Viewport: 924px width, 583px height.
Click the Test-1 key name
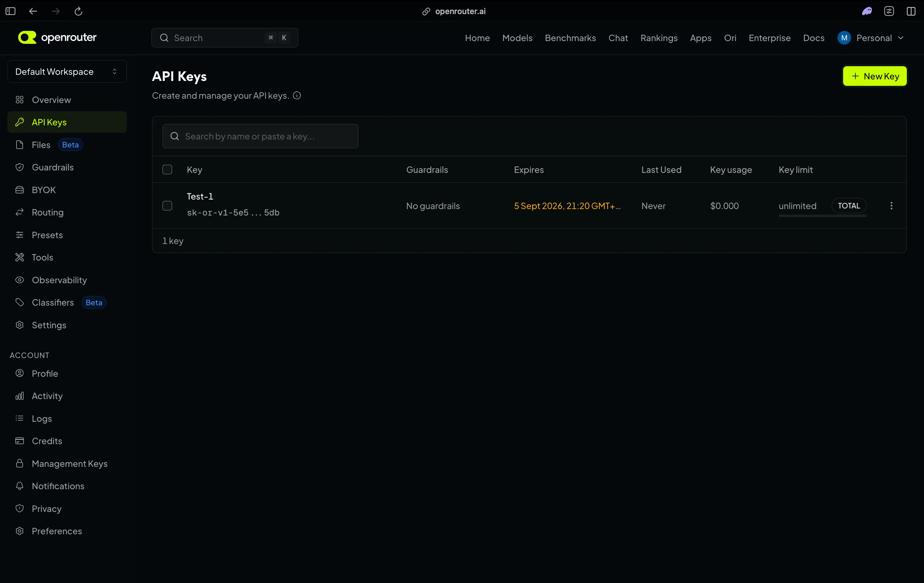200,196
